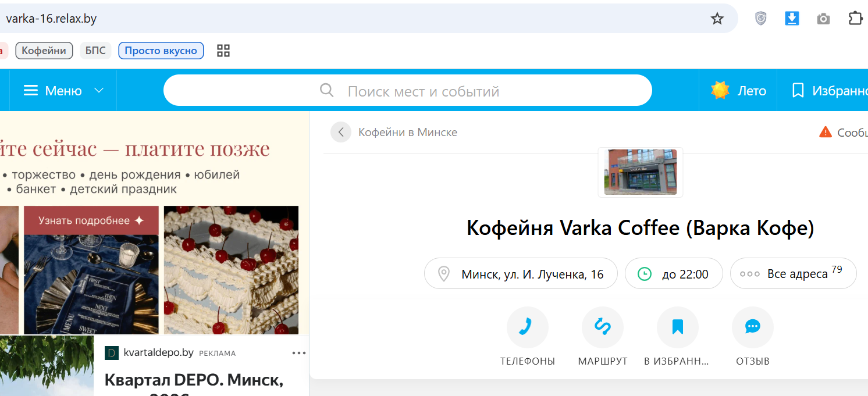Open the blue download extension icon
868x396 pixels.
click(x=792, y=19)
